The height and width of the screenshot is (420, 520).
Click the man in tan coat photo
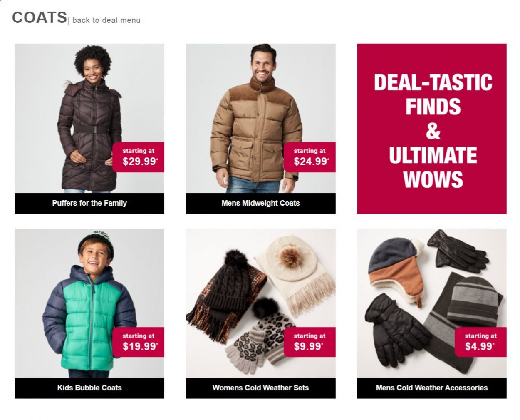(261, 118)
